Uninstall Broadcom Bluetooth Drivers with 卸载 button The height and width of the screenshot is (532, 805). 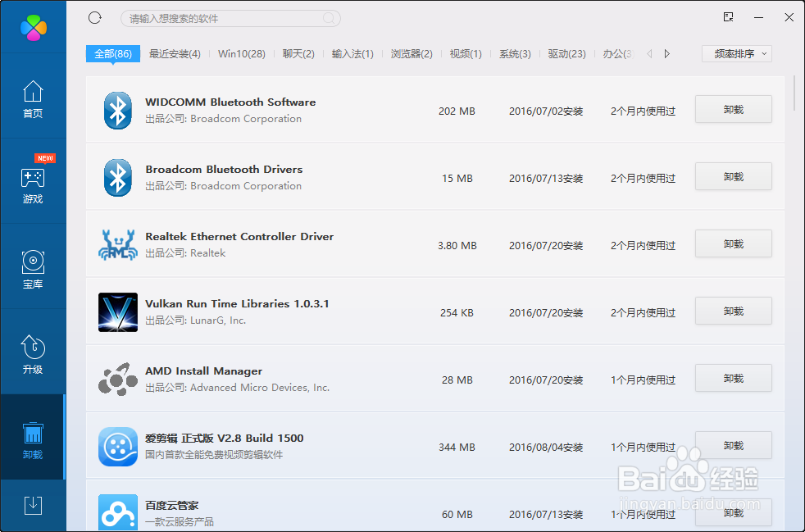tap(733, 176)
